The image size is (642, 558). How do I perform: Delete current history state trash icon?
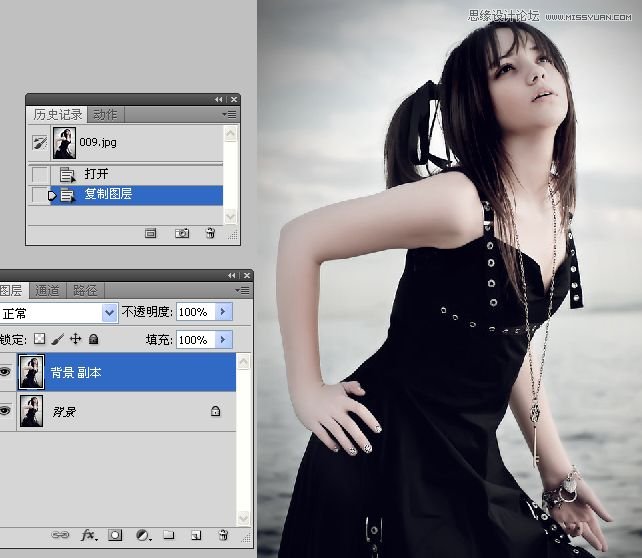pos(210,233)
